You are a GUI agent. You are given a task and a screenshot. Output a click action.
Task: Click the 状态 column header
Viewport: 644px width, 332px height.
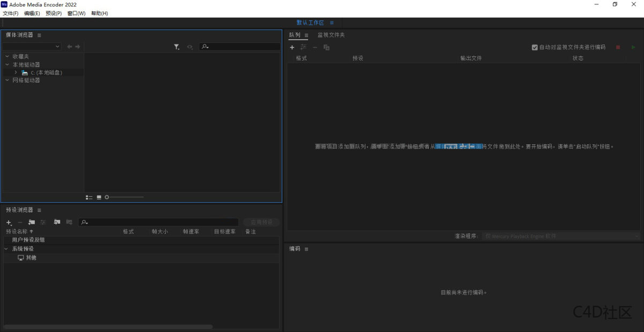[x=578, y=58]
